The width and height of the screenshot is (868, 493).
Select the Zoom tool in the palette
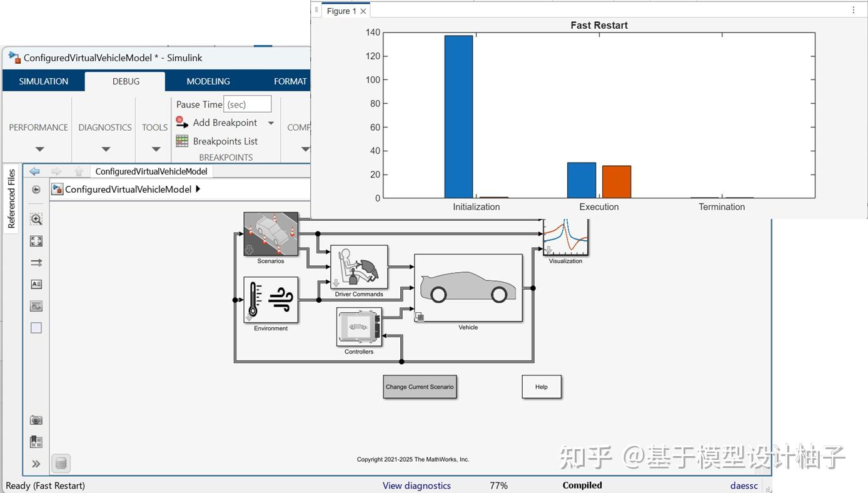click(x=36, y=219)
